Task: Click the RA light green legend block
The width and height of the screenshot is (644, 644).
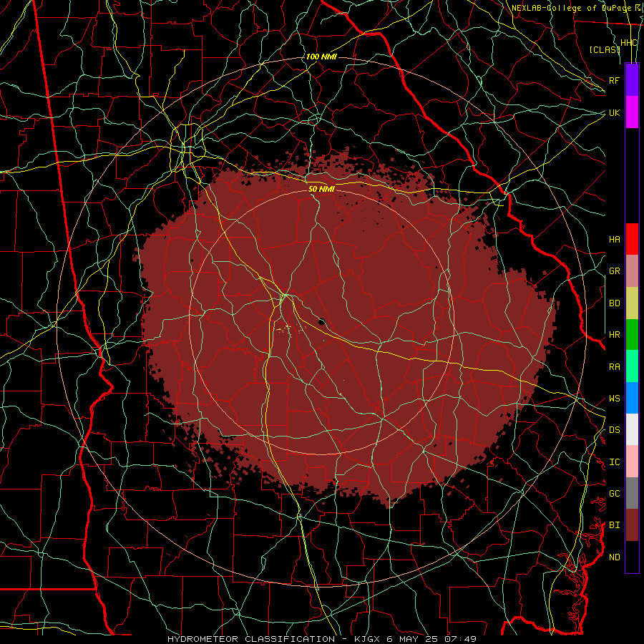Action: click(x=632, y=366)
